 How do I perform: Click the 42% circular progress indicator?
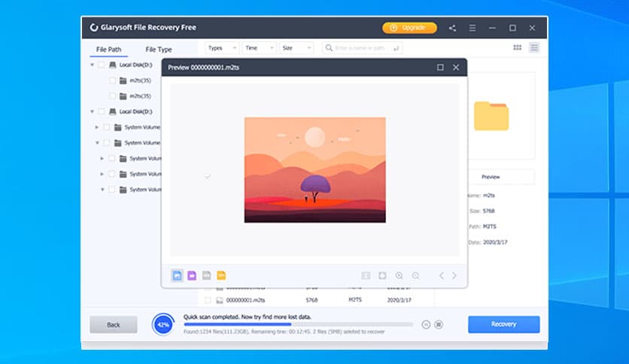pyautogui.click(x=163, y=325)
